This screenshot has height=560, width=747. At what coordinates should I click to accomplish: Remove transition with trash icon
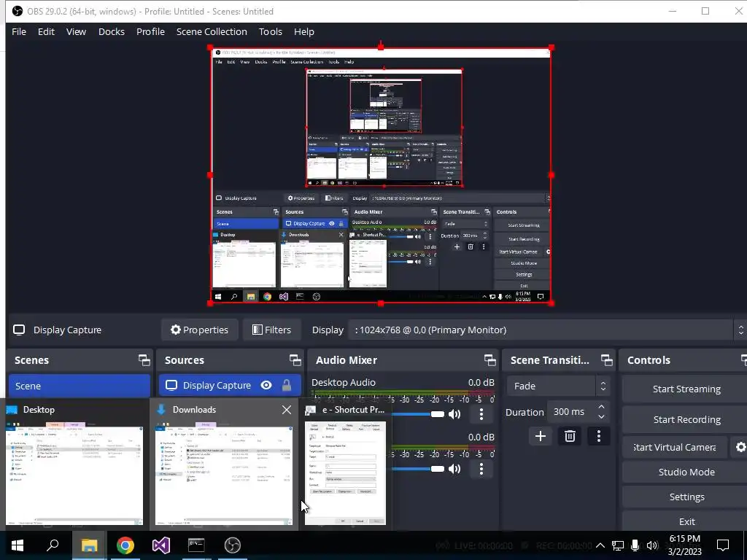[570, 436]
